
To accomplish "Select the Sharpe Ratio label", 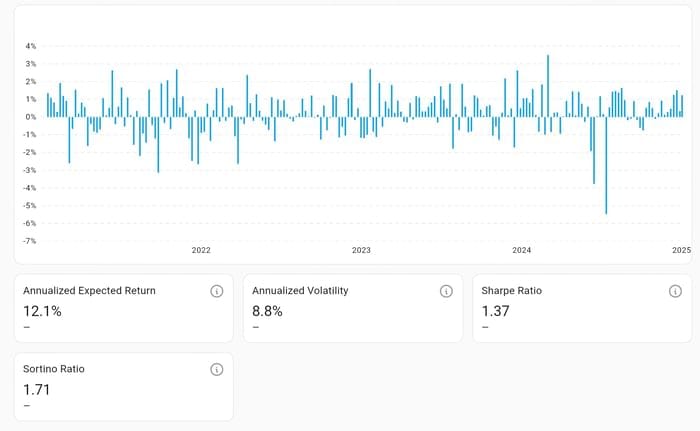I will [512, 291].
